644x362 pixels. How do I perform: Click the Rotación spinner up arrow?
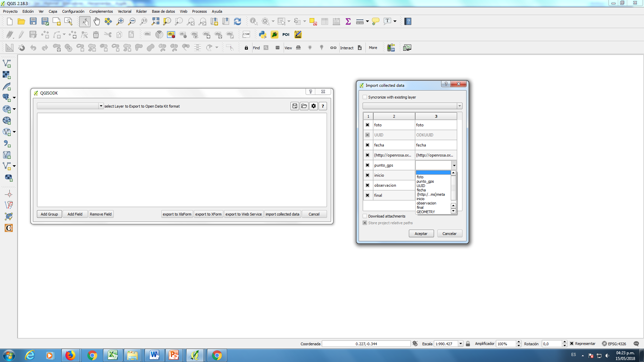click(x=565, y=342)
